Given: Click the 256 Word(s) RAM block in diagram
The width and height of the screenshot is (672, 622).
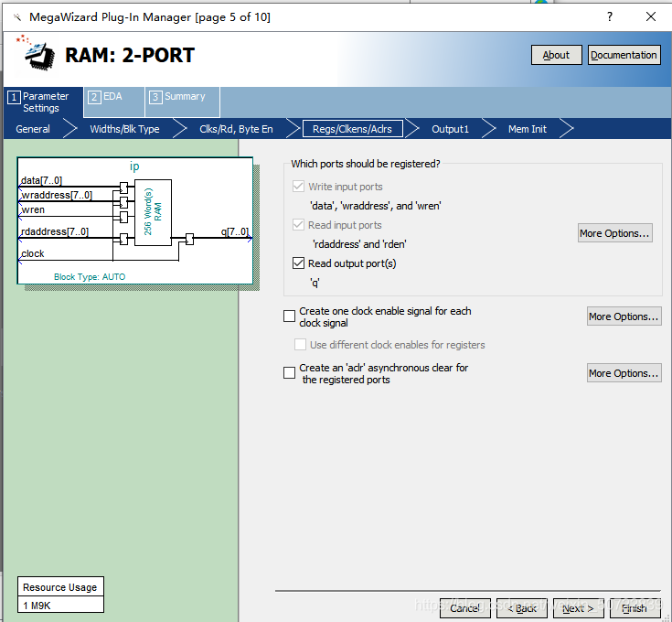Looking at the screenshot, I should [153, 212].
